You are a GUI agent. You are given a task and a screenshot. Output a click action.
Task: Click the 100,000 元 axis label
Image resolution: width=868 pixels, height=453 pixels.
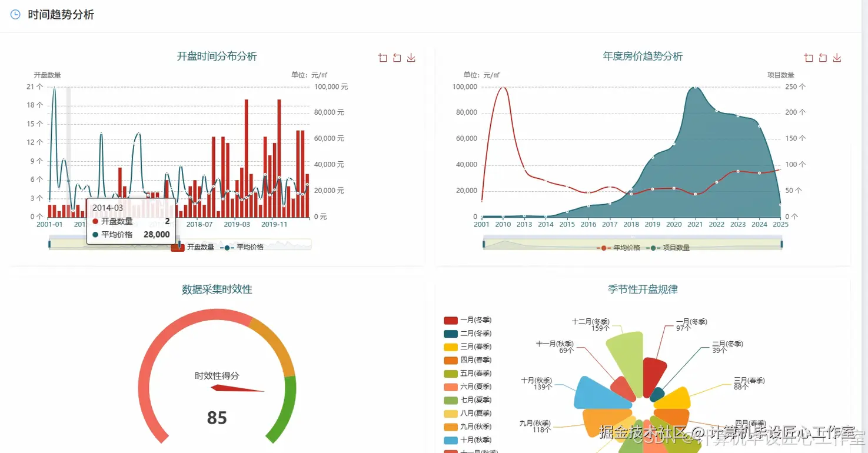tap(331, 86)
